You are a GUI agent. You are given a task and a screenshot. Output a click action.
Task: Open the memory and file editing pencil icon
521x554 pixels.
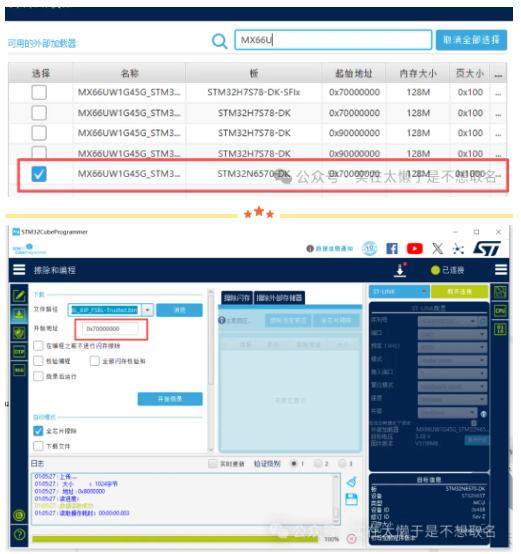19,295
